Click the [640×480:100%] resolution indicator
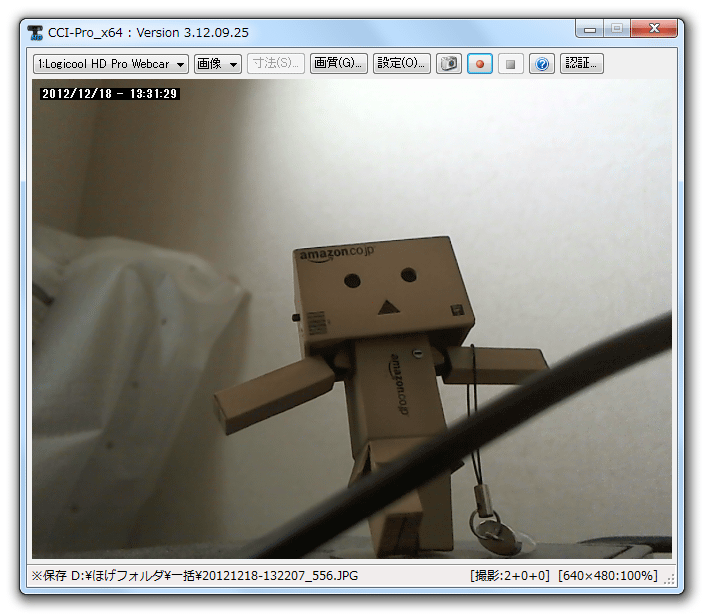Image resolution: width=708 pixels, height=616 pixels. pos(608,576)
